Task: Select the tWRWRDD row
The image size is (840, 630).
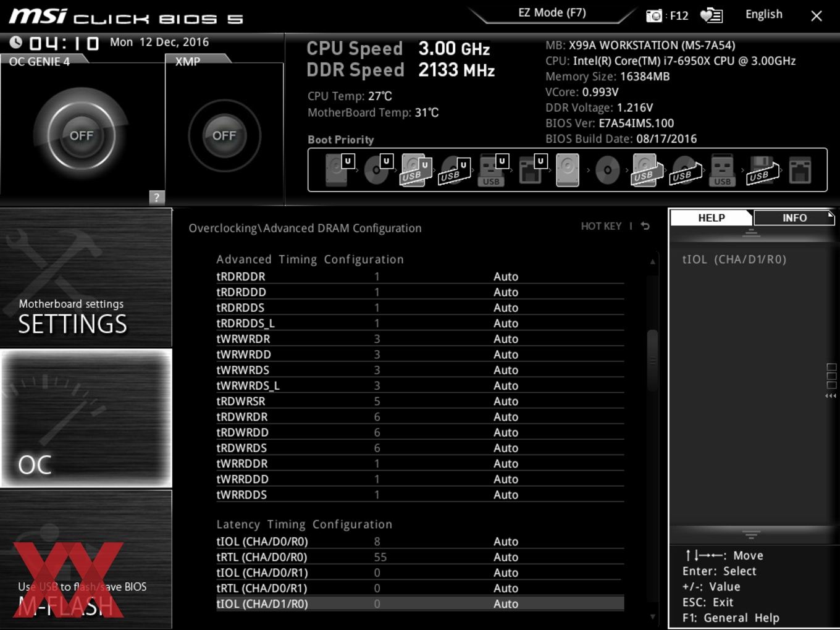Action: [x=420, y=355]
